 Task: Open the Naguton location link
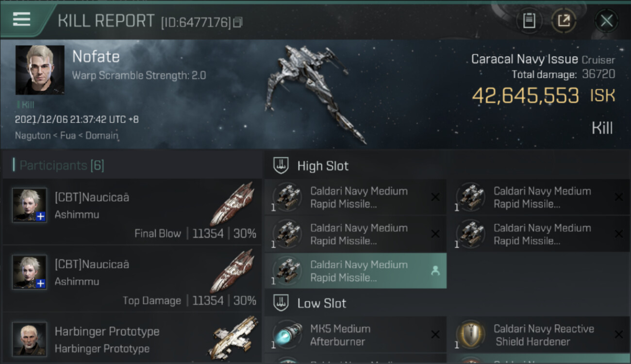(x=33, y=135)
